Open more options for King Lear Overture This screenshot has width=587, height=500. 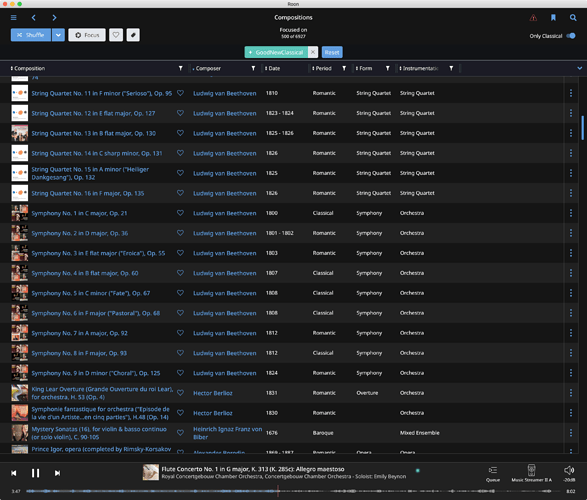coord(571,393)
